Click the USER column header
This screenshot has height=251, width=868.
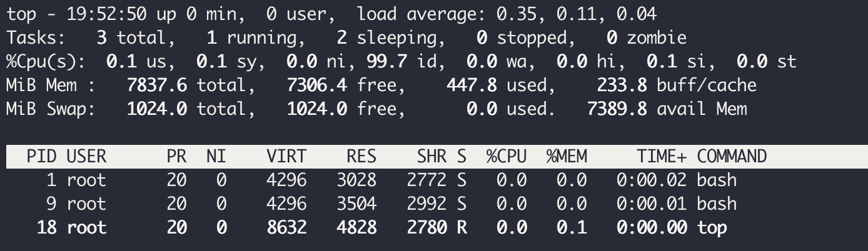tap(86, 156)
